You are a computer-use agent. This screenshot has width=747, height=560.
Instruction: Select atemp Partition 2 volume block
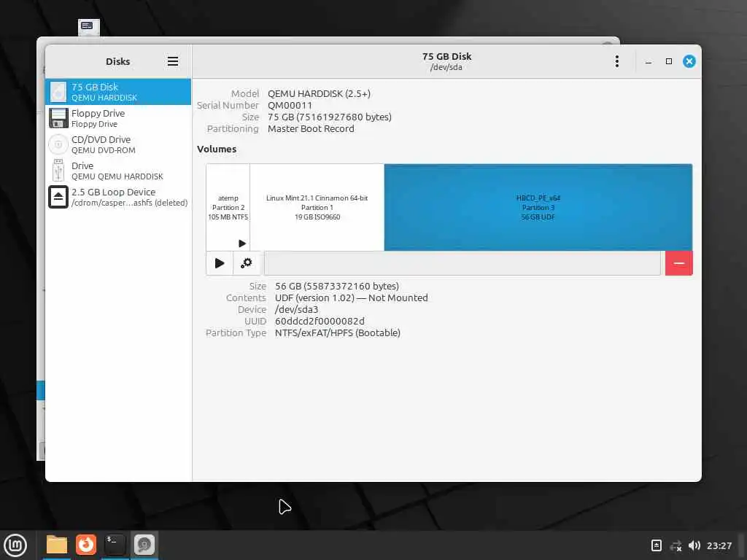[228, 207]
